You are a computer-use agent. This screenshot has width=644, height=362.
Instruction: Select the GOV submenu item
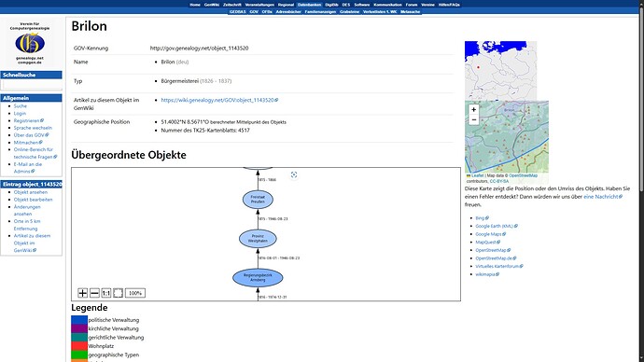pos(254,11)
